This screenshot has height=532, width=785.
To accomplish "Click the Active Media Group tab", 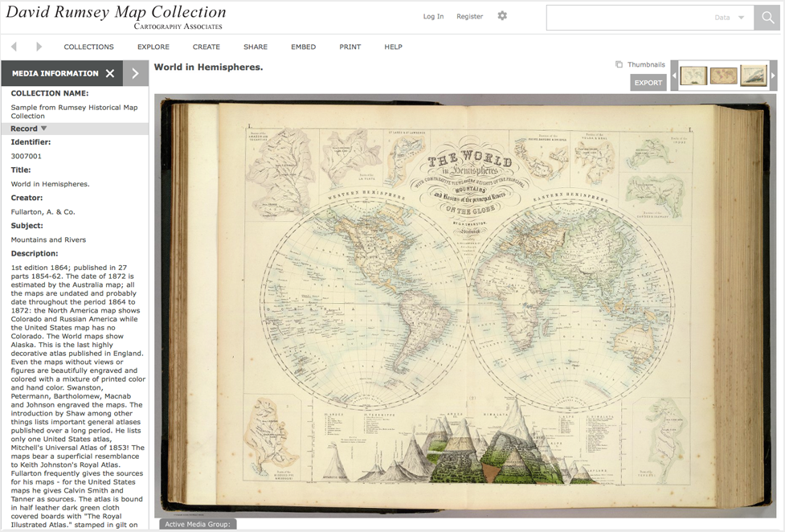I will pyautogui.click(x=198, y=524).
